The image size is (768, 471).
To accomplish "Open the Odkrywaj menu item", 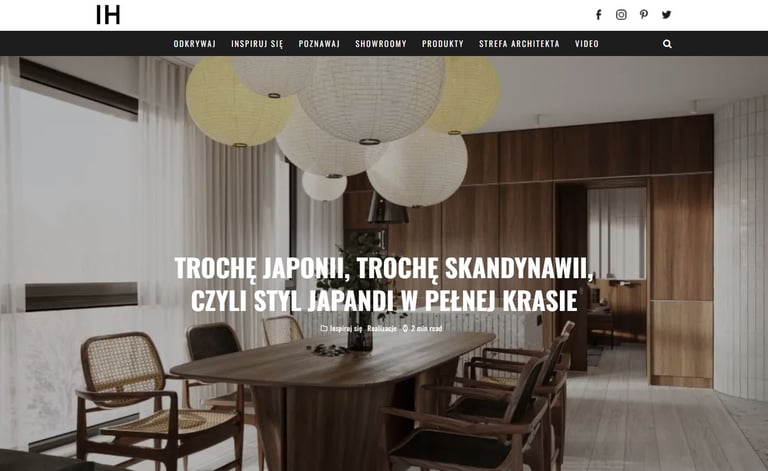I will coord(194,44).
